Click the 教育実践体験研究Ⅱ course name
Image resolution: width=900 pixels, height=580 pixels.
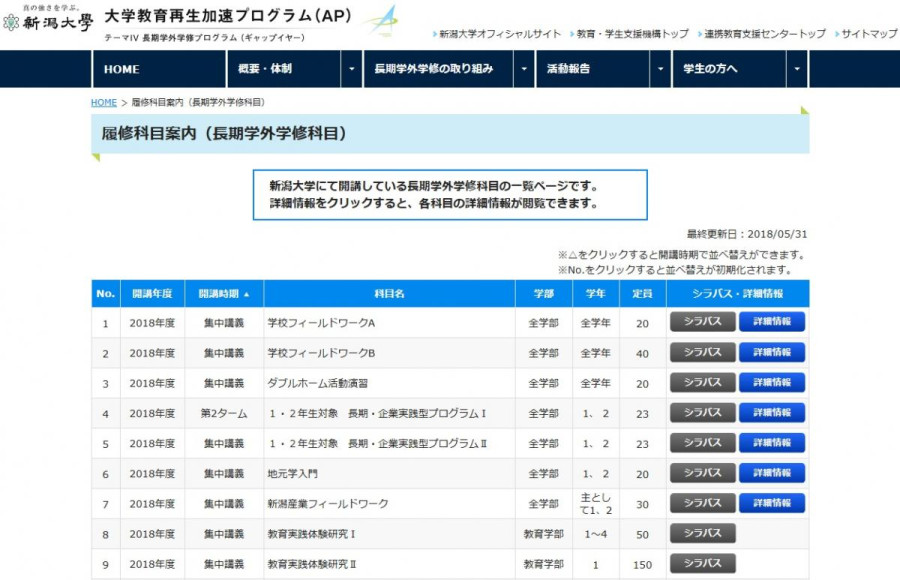312,564
